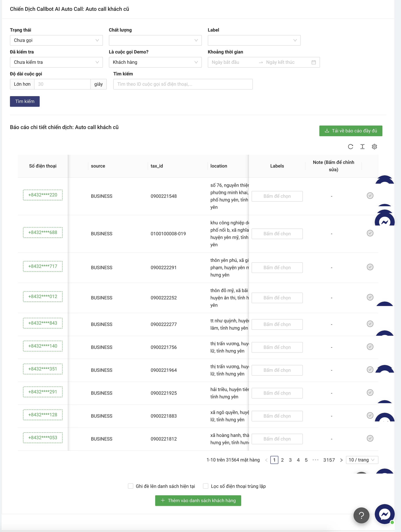This screenshot has height=532, width=401.
Task: Click the Tìm kiếm button
Action: [x=25, y=102]
